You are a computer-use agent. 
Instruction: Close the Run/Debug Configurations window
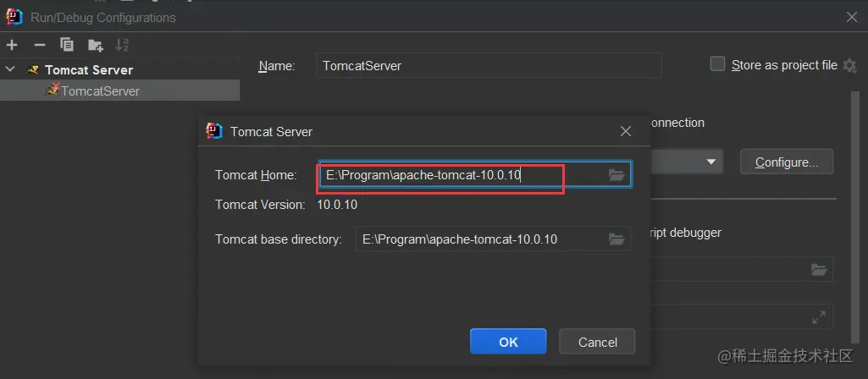point(852,17)
